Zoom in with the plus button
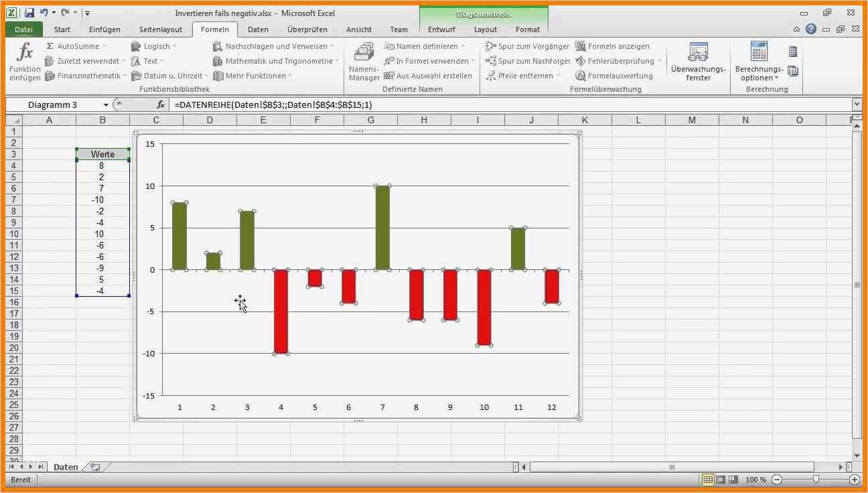The height and width of the screenshot is (493, 868). [855, 480]
